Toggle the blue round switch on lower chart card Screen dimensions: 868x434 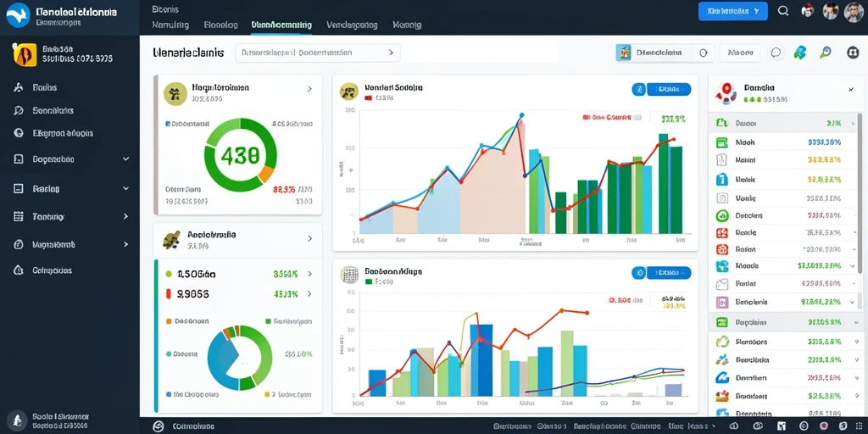638,272
